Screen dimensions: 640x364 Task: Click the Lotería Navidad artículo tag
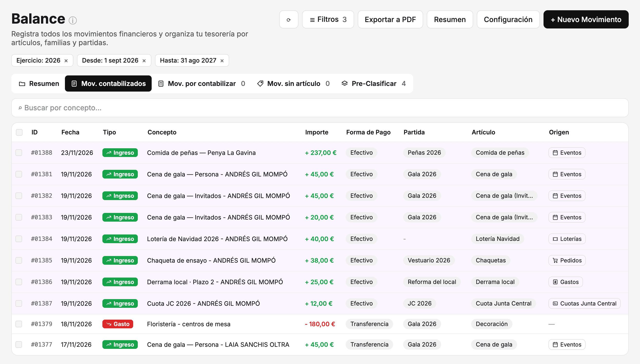pyautogui.click(x=497, y=239)
